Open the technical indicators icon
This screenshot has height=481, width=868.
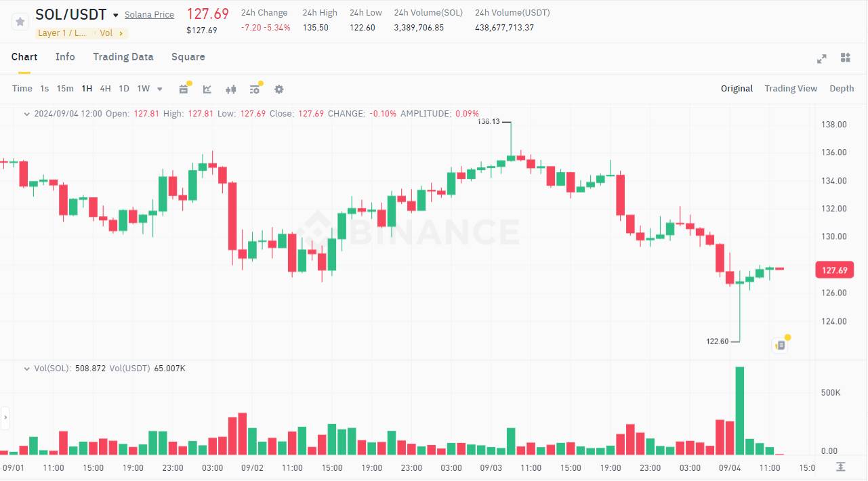click(x=207, y=89)
